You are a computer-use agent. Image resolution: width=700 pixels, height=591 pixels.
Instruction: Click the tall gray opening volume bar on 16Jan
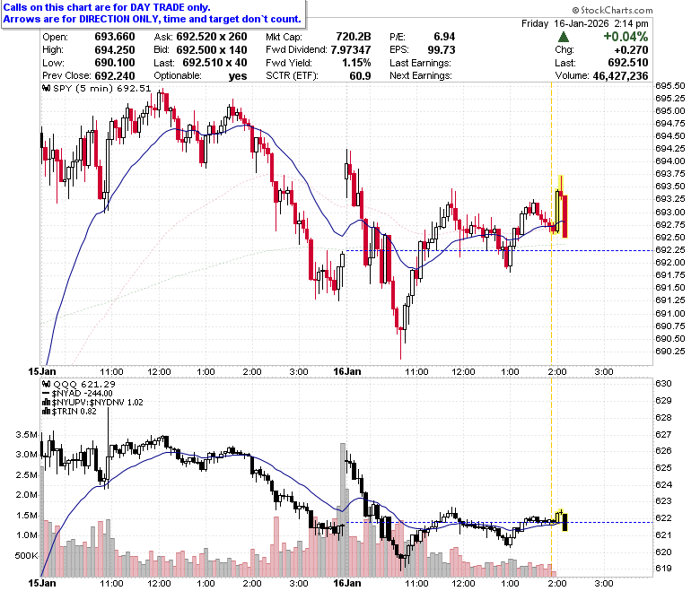tap(343, 510)
